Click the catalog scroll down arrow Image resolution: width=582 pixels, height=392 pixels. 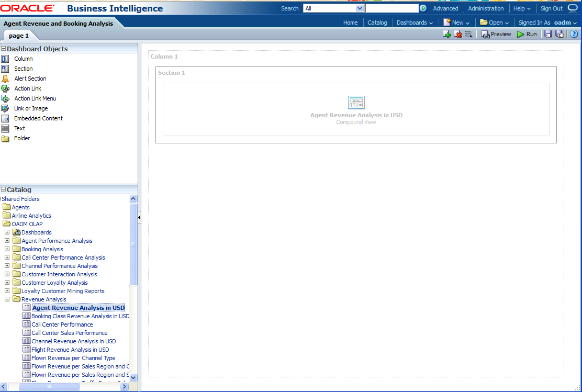coord(133,377)
